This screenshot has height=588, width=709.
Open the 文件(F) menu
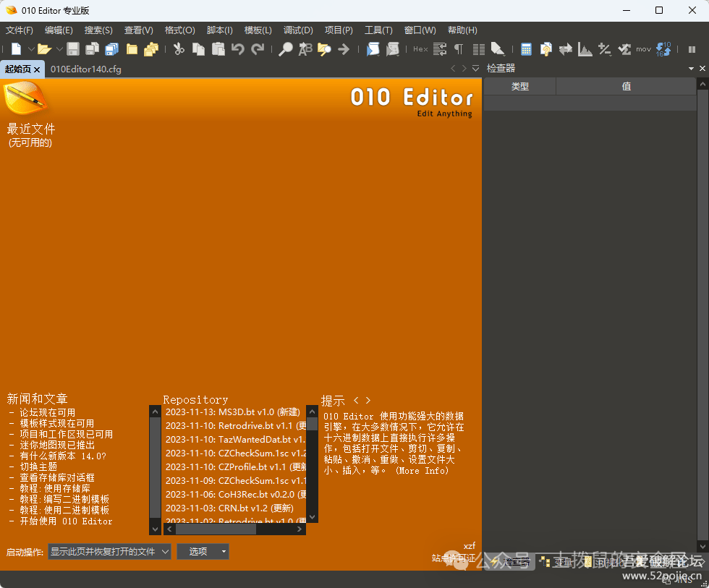[20, 30]
